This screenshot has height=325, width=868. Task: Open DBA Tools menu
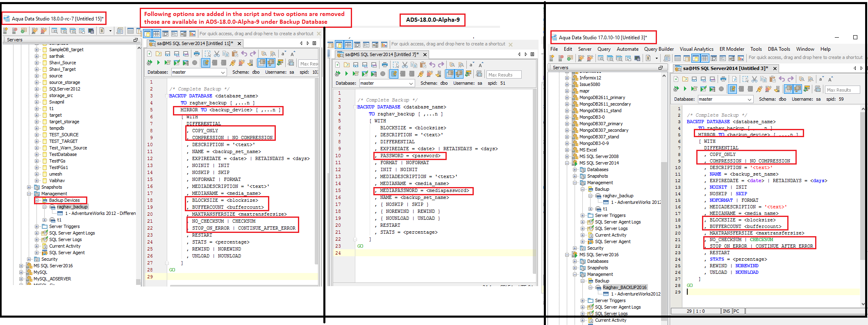tap(779, 49)
